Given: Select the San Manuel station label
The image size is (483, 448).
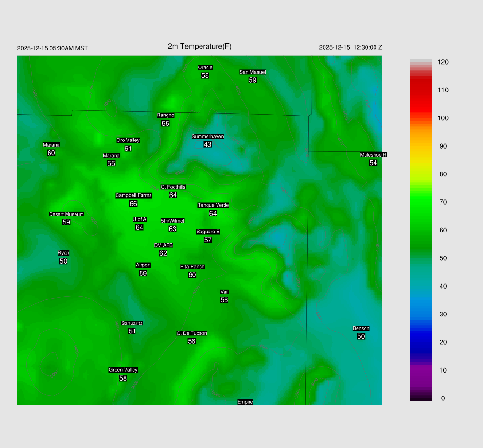Looking at the screenshot, I should tap(252, 72).
